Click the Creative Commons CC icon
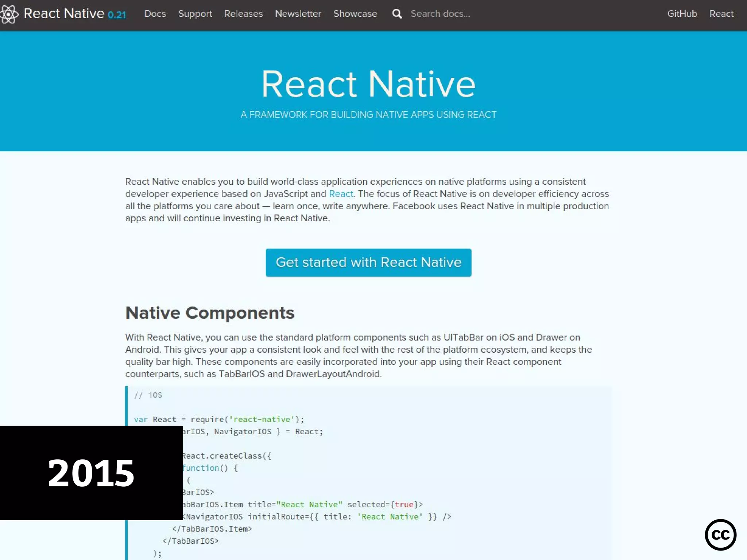This screenshot has width=747, height=560. coord(720,534)
